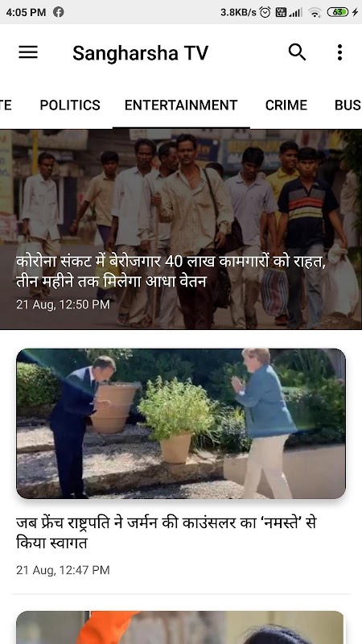Switch to the CRIME tab
This screenshot has height=644, width=362.
click(x=286, y=105)
